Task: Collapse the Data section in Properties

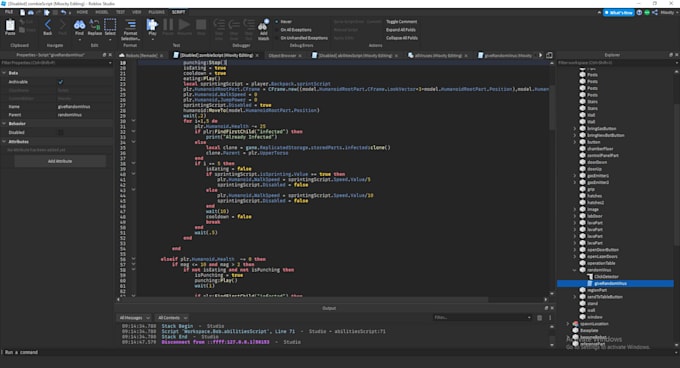Action: tap(4, 73)
